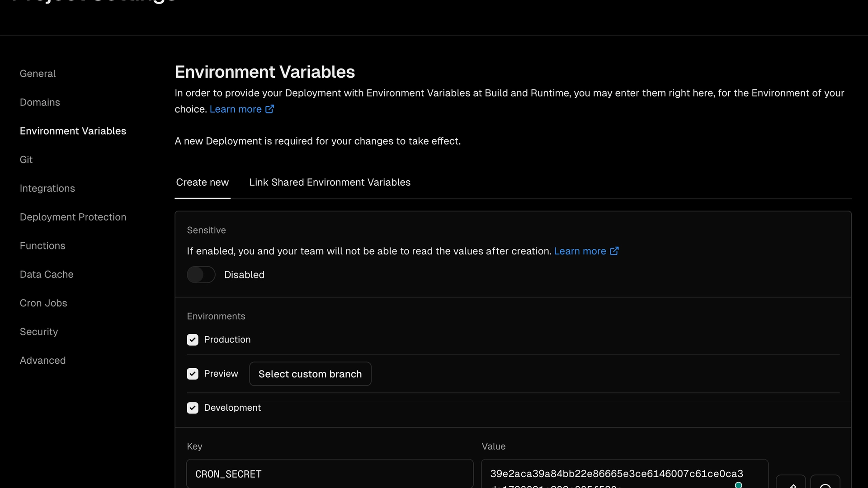Uncheck the Preview environment checkbox

coord(193,374)
